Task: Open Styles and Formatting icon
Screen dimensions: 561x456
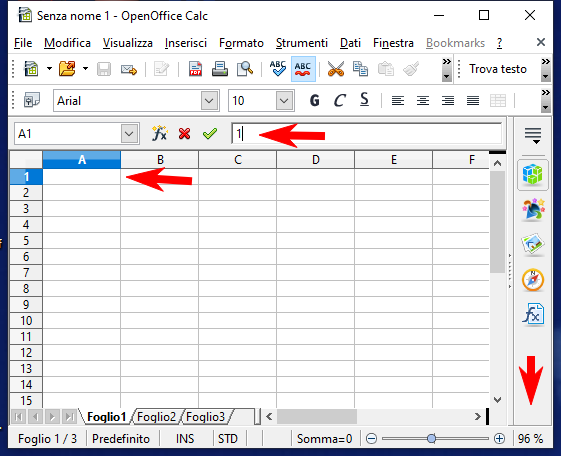Action: pos(32,100)
